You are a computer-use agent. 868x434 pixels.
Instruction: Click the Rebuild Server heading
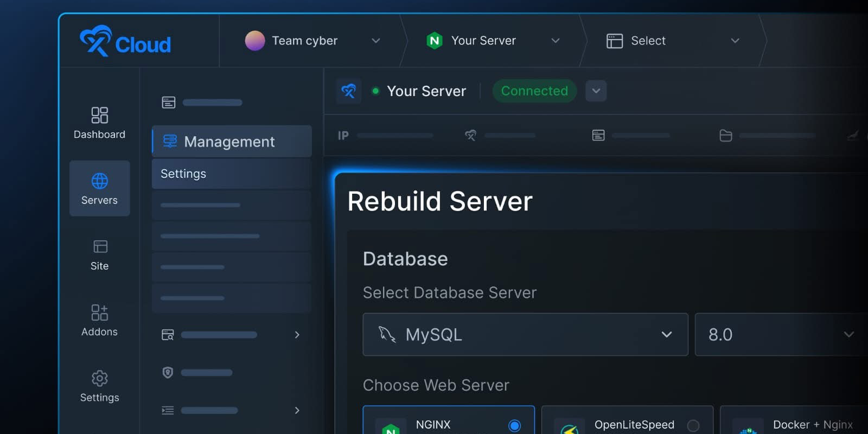pyautogui.click(x=440, y=201)
